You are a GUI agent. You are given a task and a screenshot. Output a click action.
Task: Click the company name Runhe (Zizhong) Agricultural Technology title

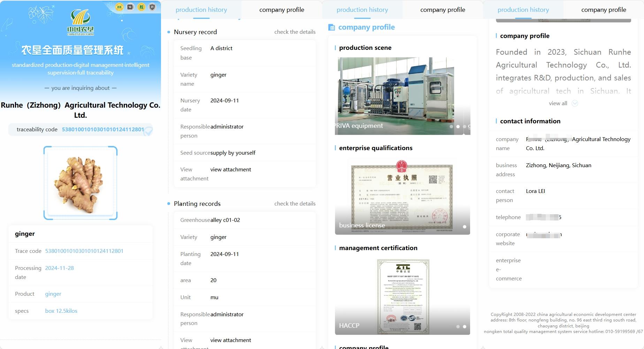(80, 110)
